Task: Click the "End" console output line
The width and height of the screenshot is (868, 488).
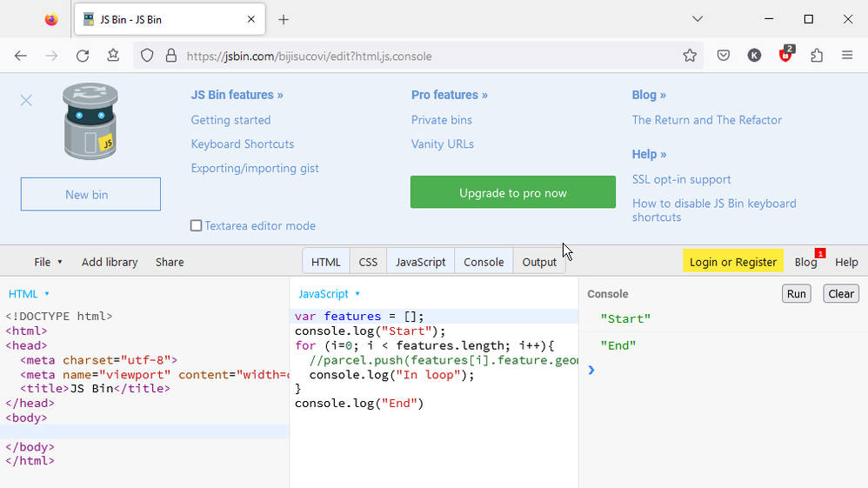Action: [x=618, y=345]
